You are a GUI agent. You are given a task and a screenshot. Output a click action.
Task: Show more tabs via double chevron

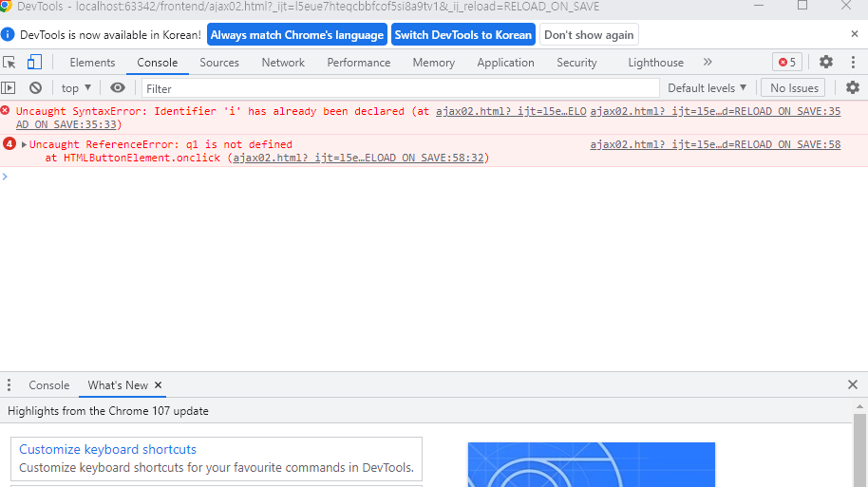708,62
